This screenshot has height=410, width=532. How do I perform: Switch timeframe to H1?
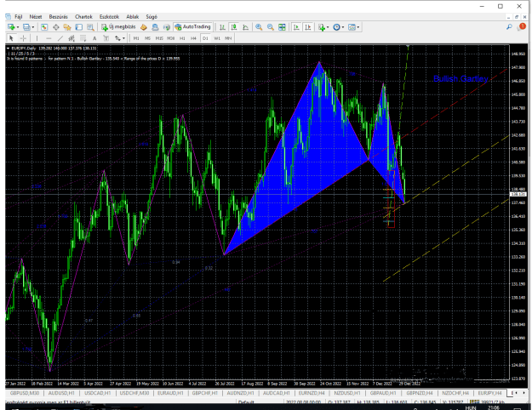(x=182, y=38)
